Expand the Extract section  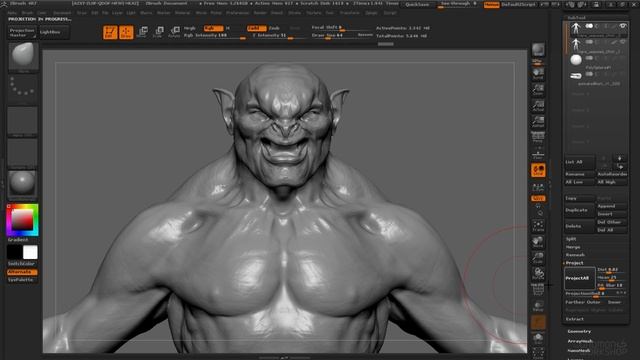click(575, 319)
